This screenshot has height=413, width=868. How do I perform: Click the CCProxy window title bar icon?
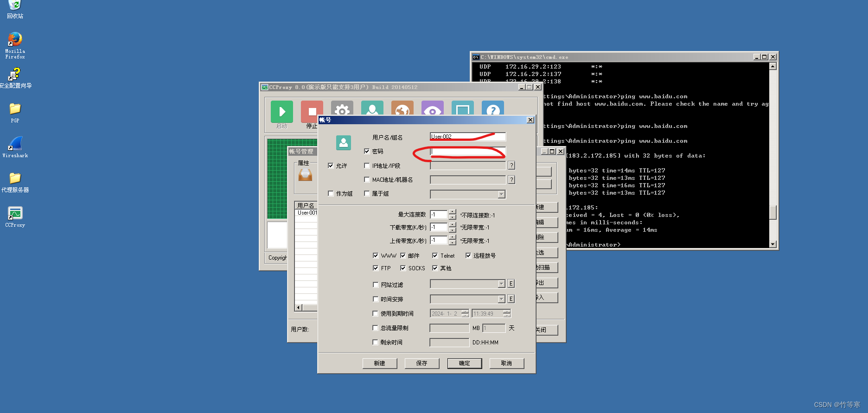[x=265, y=87]
